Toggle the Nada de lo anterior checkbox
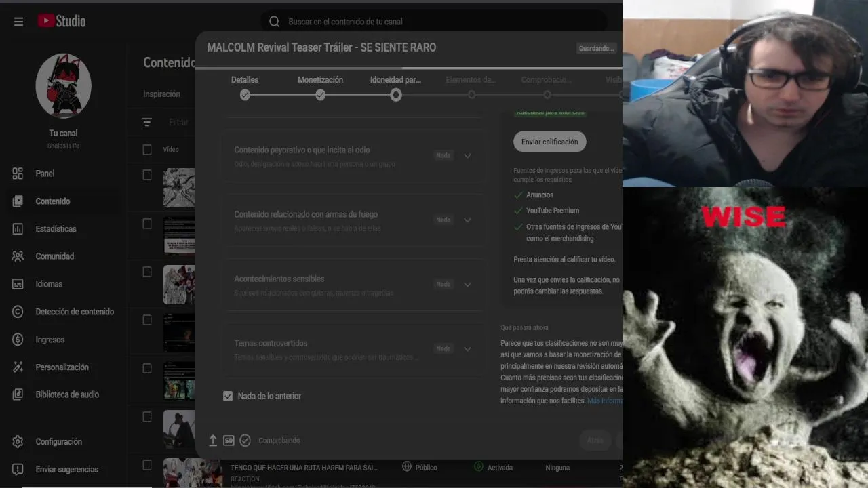This screenshot has height=488, width=868. click(228, 396)
